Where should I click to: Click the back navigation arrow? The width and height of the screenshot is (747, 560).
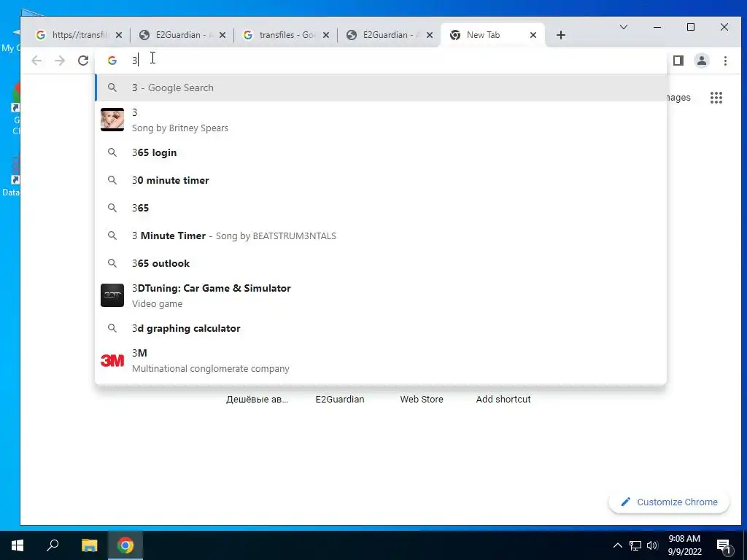(36, 61)
